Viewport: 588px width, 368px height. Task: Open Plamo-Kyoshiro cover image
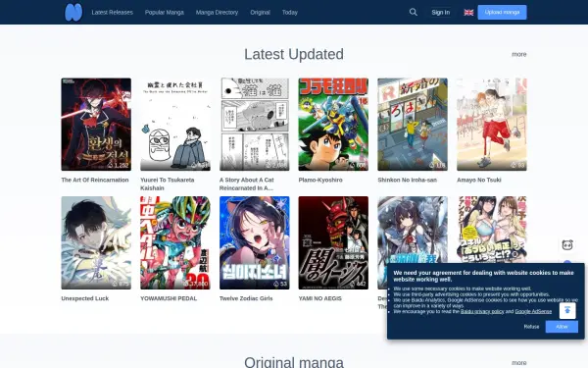[333, 125]
